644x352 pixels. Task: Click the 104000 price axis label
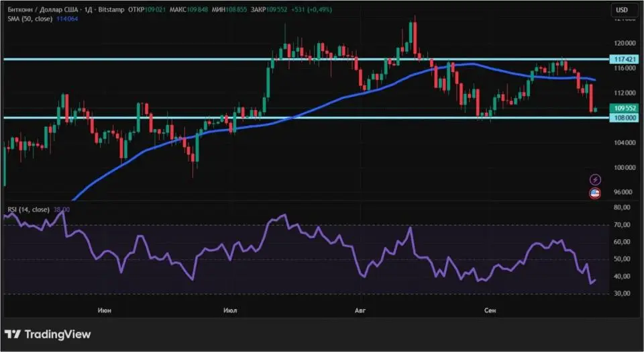[x=625, y=142]
